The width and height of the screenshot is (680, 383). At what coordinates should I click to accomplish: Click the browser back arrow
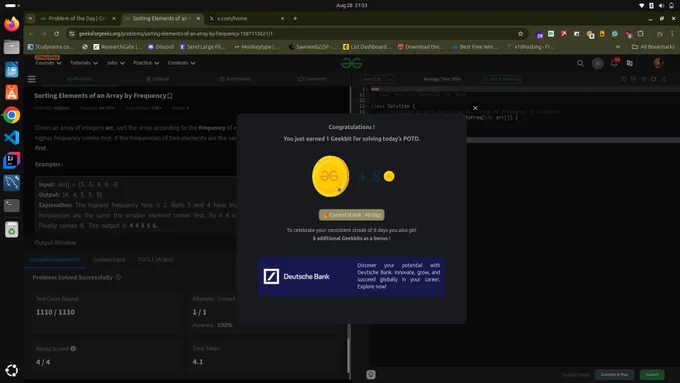(31, 33)
